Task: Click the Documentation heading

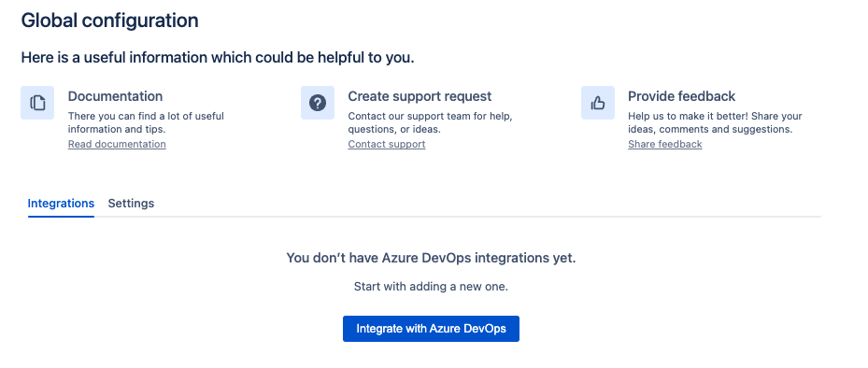Action: (115, 96)
